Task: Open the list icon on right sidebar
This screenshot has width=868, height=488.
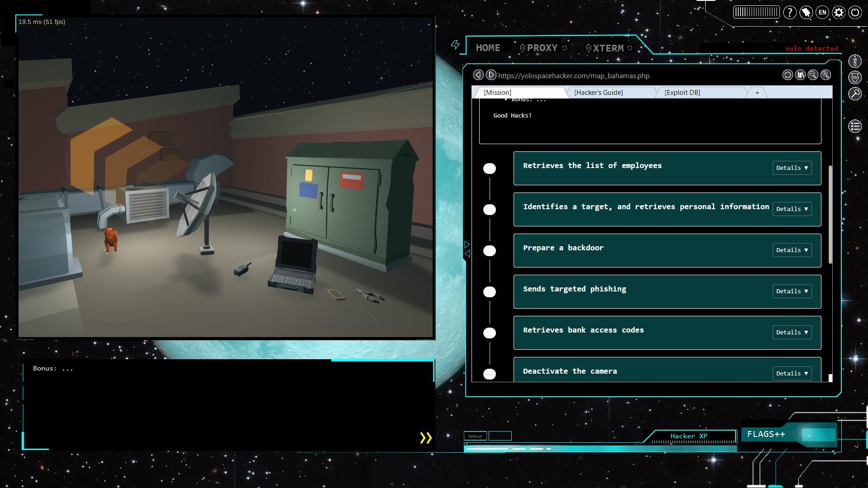Action: coord(855,127)
